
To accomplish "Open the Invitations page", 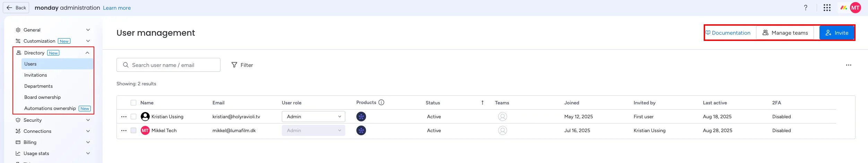I will pyautogui.click(x=36, y=75).
